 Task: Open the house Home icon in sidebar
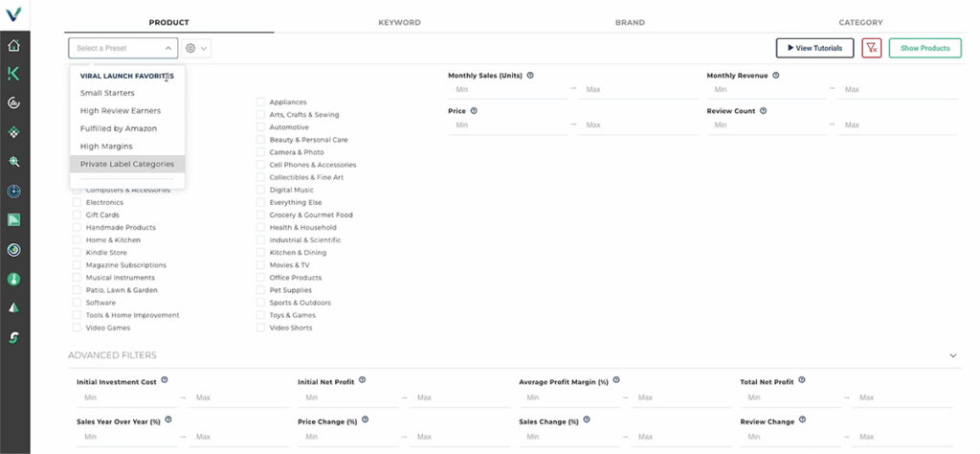13,46
